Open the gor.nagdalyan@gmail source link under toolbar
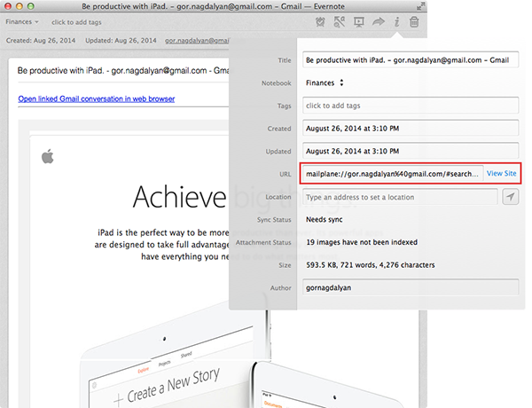The width and height of the screenshot is (532, 408). point(197,41)
